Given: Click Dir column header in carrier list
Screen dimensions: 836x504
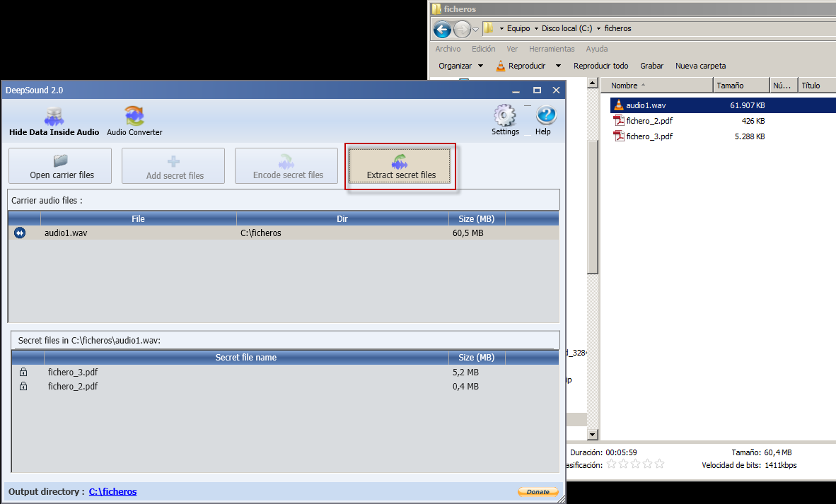Looking at the screenshot, I should coord(342,219).
